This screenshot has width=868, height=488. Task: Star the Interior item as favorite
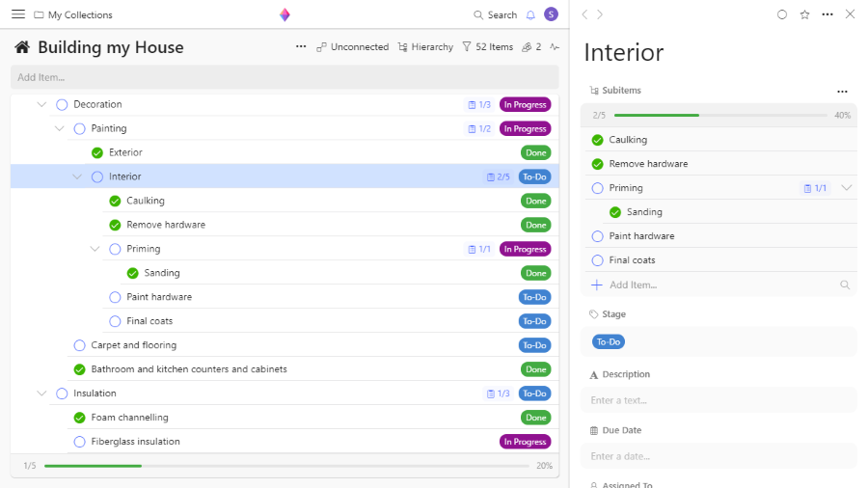(x=804, y=14)
